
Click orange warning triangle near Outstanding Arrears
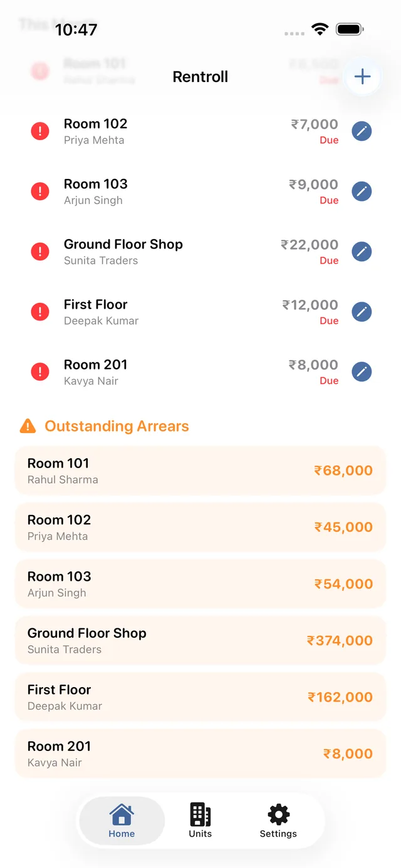pos(28,426)
